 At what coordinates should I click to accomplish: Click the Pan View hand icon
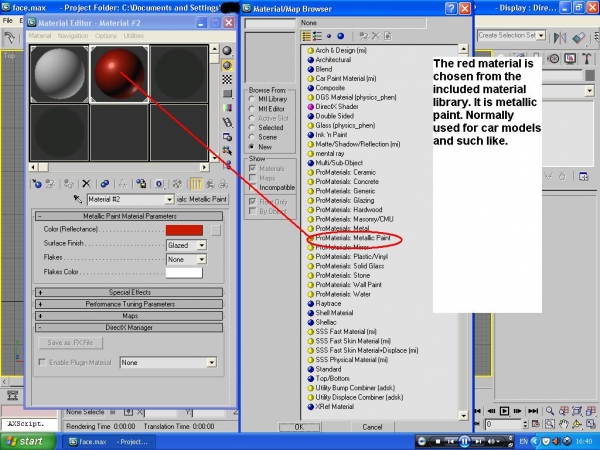[563, 424]
